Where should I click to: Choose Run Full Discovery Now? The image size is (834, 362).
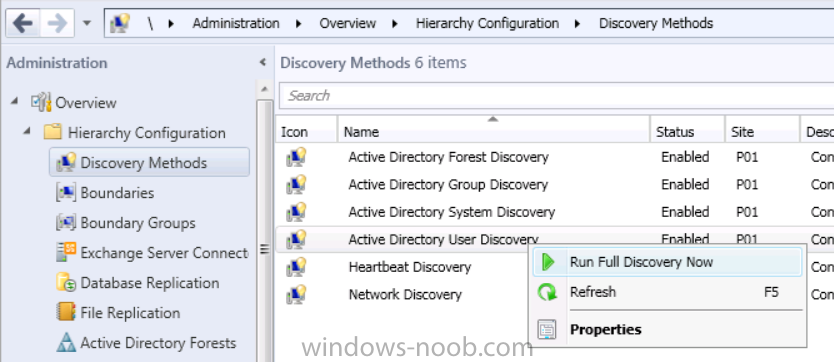[x=667, y=262]
